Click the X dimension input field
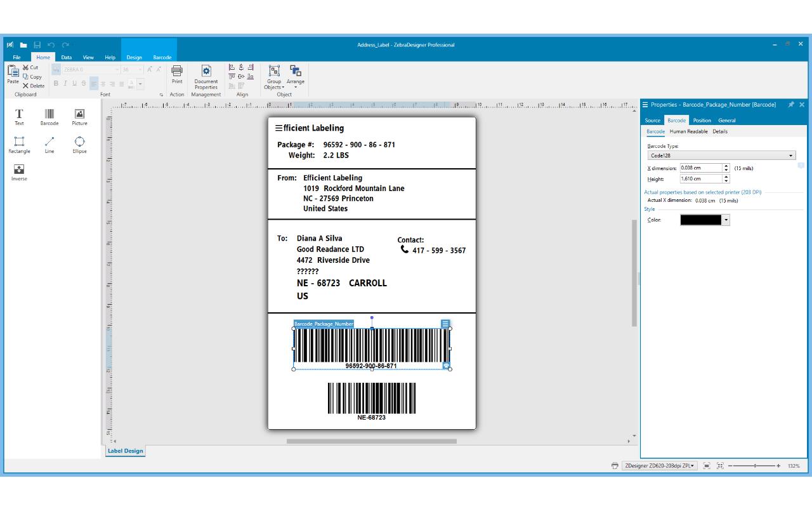This screenshot has height=511, width=812. tap(700, 168)
